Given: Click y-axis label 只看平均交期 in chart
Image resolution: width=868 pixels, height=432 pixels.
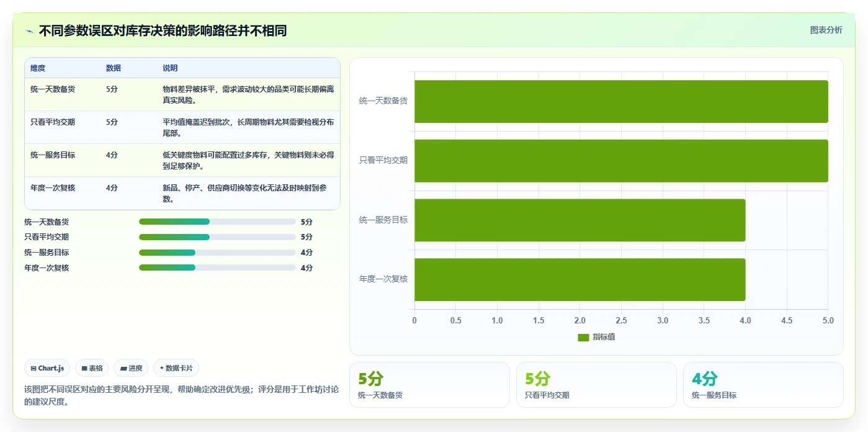Looking at the screenshot, I should (383, 160).
